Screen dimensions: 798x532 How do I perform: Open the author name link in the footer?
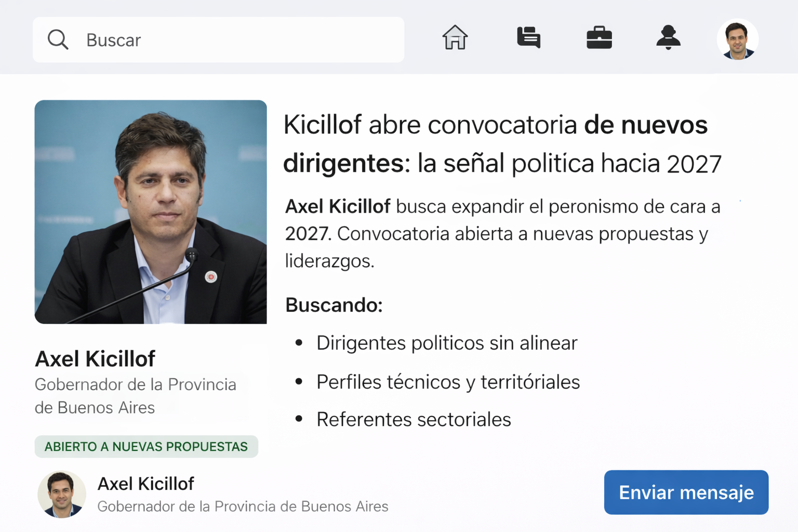tap(145, 484)
